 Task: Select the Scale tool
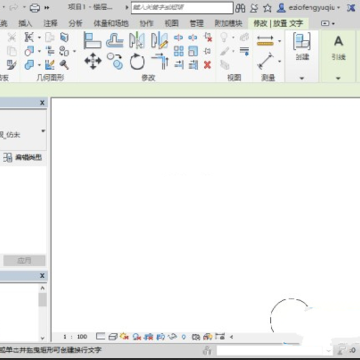193,51
